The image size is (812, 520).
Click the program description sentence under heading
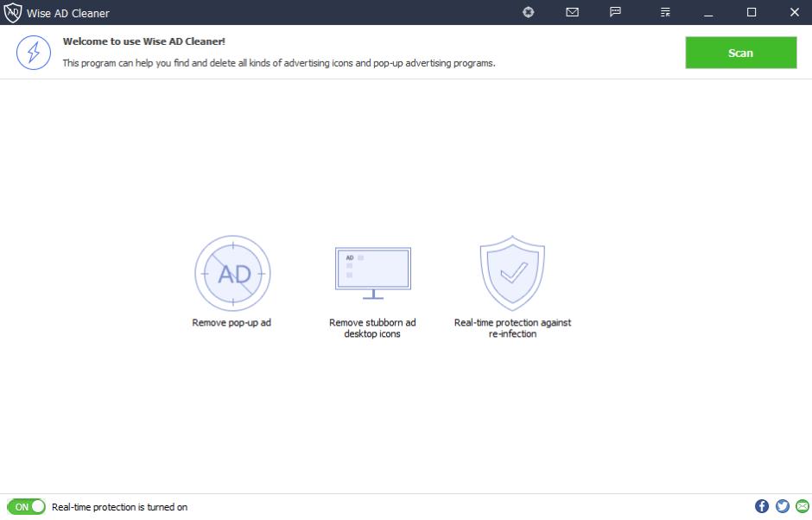tap(279, 63)
